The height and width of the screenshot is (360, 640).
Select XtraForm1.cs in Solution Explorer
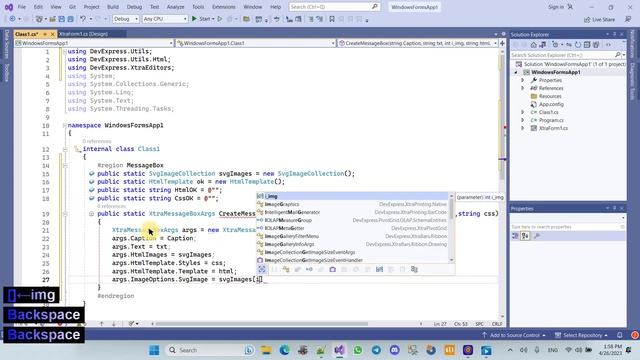point(553,128)
